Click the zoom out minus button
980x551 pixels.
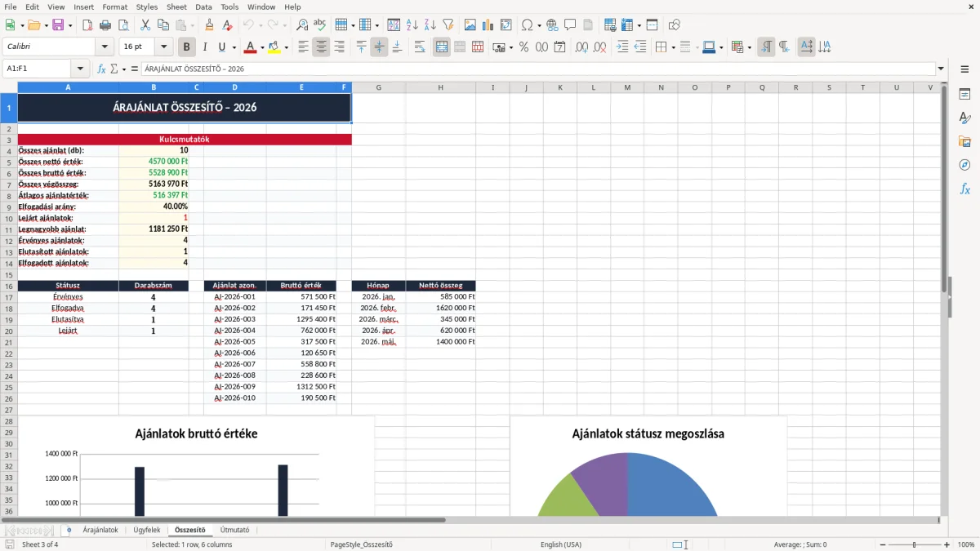point(881,544)
